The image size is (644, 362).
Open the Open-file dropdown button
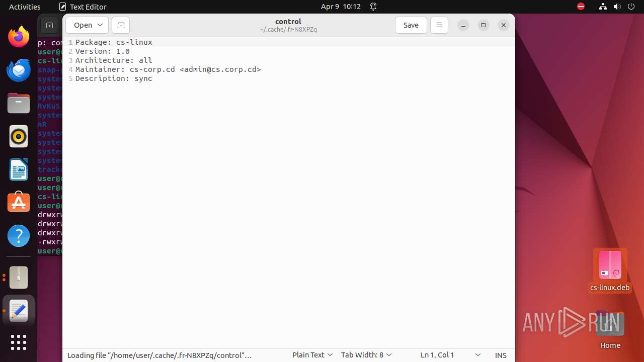click(87, 25)
